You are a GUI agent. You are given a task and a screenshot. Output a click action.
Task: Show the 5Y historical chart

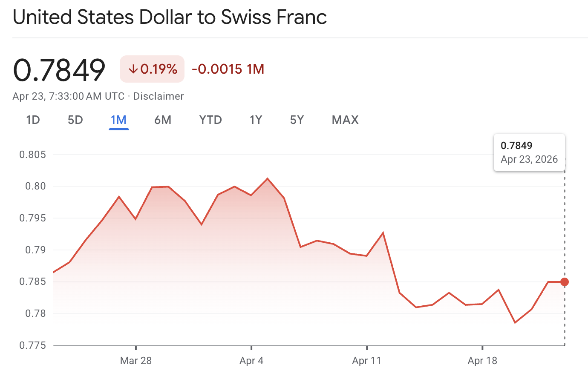click(297, 120)
